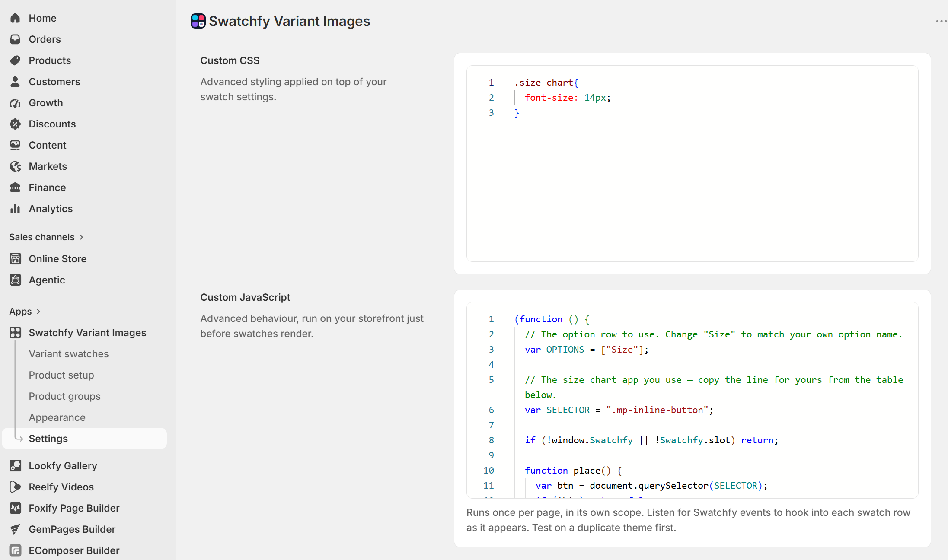948x560 pixels.
Task: Click the Products tag icon
Action: (x=15, y=60)
